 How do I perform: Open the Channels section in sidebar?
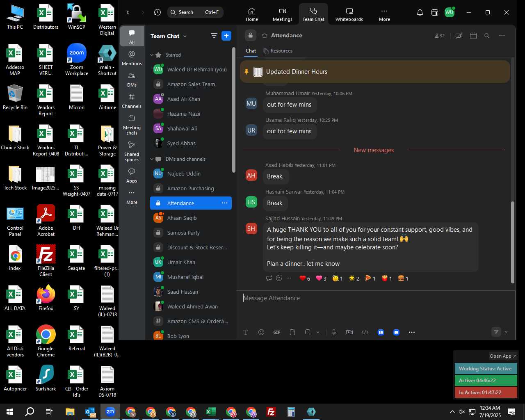[132, 101]
